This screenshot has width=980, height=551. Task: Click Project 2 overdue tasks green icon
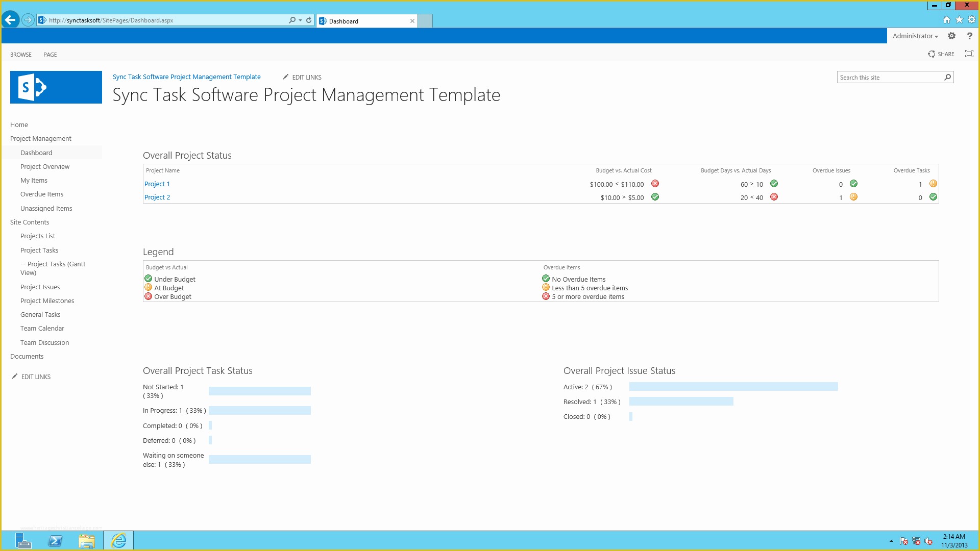click(x=933, y=197)
